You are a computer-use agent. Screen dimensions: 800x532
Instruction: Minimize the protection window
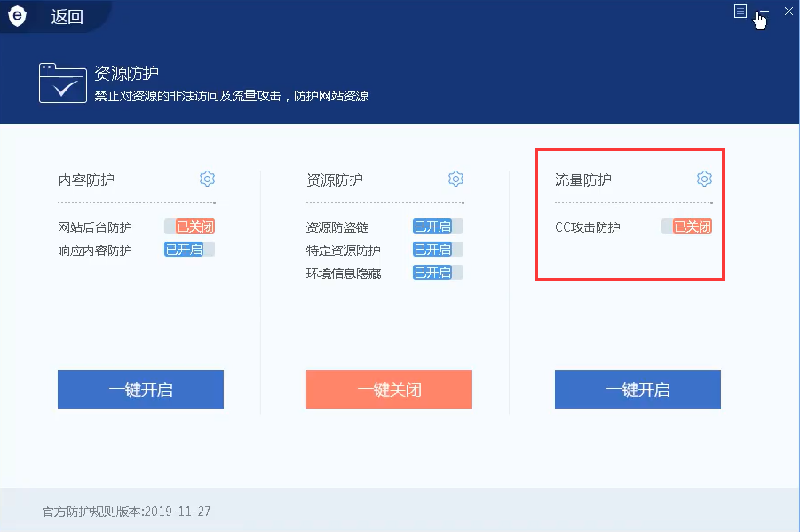(764, 12)
